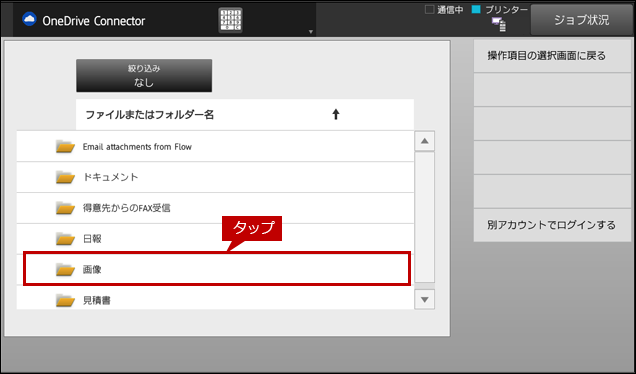Expand the small dropdown arrow in title bar
Image resolution: width=636 pixels, height=374 pixels.
click(311, 32)
